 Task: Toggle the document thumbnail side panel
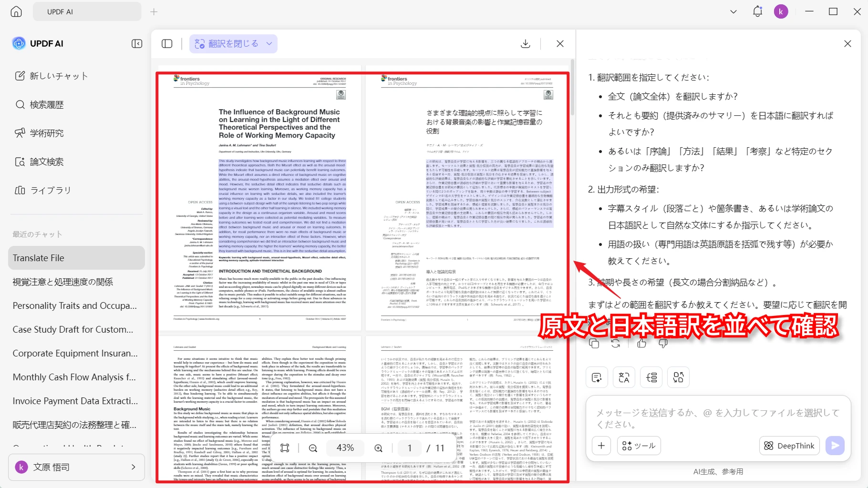[x=167, y=44]
